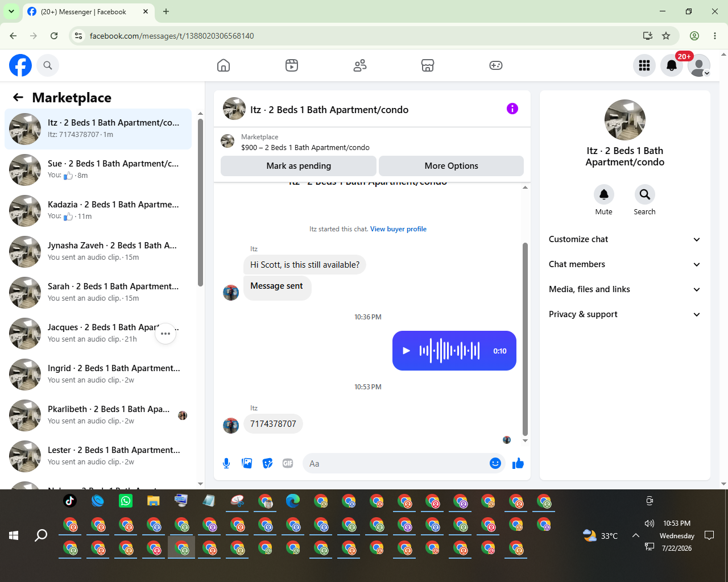
Task: Open the Sue conversation in the list
Action: tap(98, 170)
